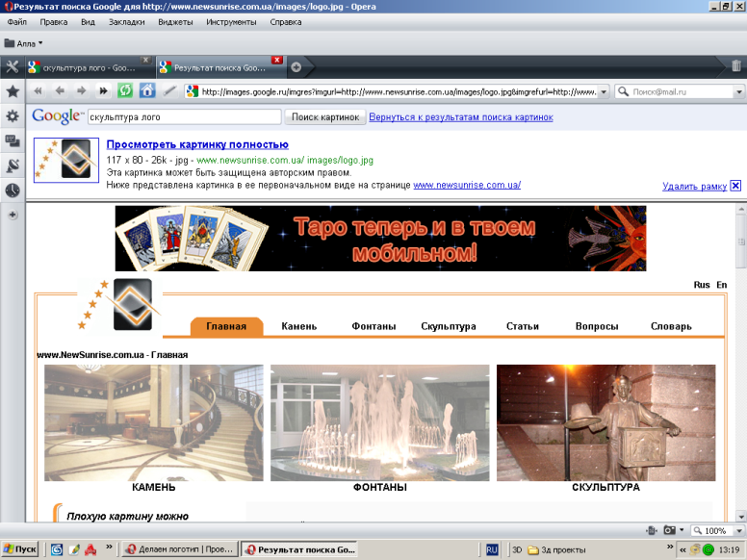This screenshot has width=747, height=560.
Task: Close the Результат поиска tab
Action: click(277, 60)
